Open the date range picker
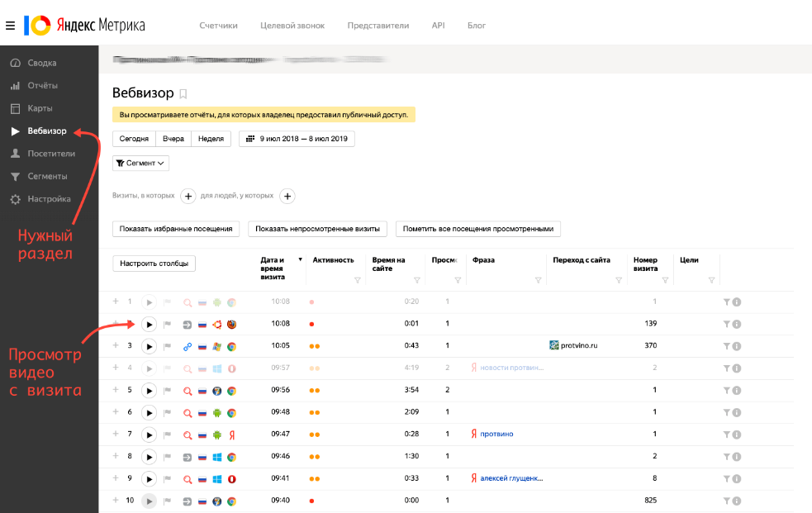Image resolution: width=812 pixels, height=513 pixels. click(x=297, y=139)
